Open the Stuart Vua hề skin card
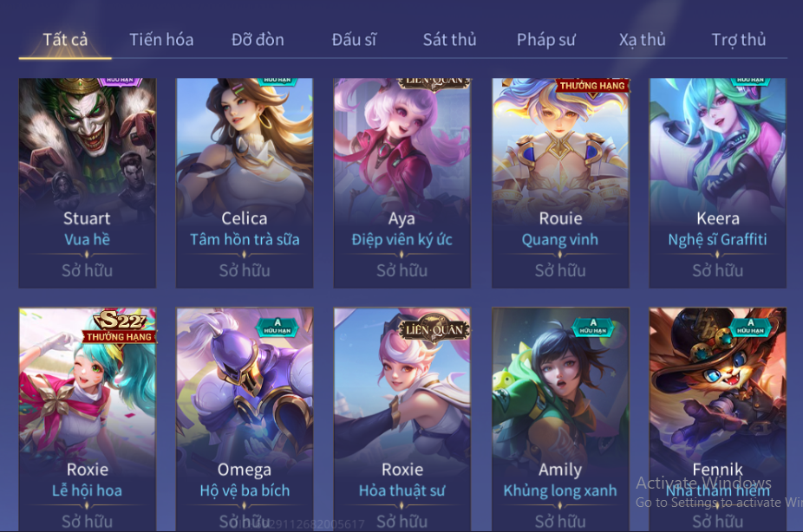Viewport: 803px width, 532px height. click(88, 183)
